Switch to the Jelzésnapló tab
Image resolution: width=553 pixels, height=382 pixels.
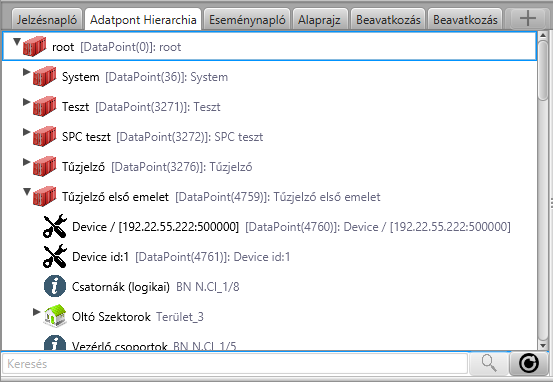click(47, 19)
